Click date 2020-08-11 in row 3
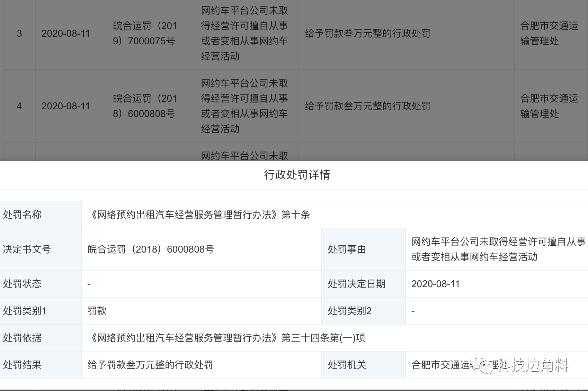This screenshot has width=588, height=391. pyautogui.click(x=66, y=34)
